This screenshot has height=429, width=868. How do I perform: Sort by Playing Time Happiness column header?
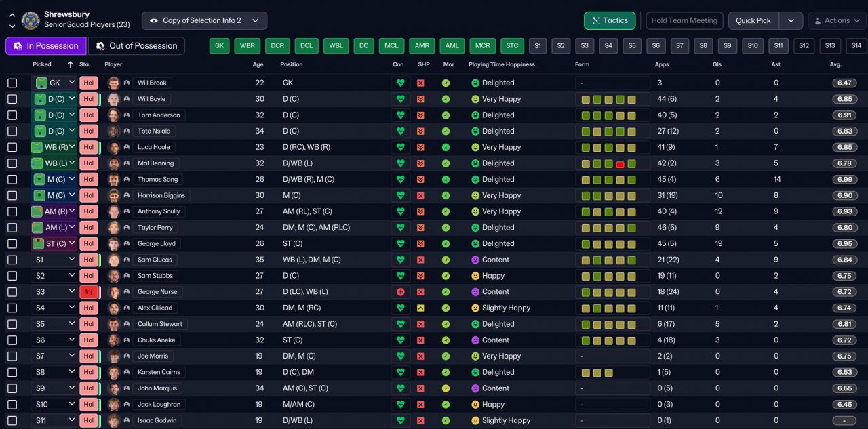pyautogui.click(x=502, y=64)
